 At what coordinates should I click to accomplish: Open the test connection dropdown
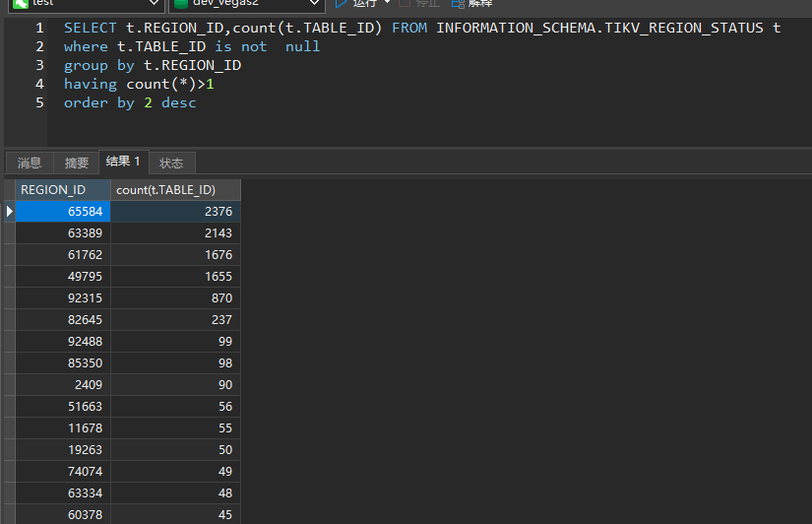pos(153,4)
